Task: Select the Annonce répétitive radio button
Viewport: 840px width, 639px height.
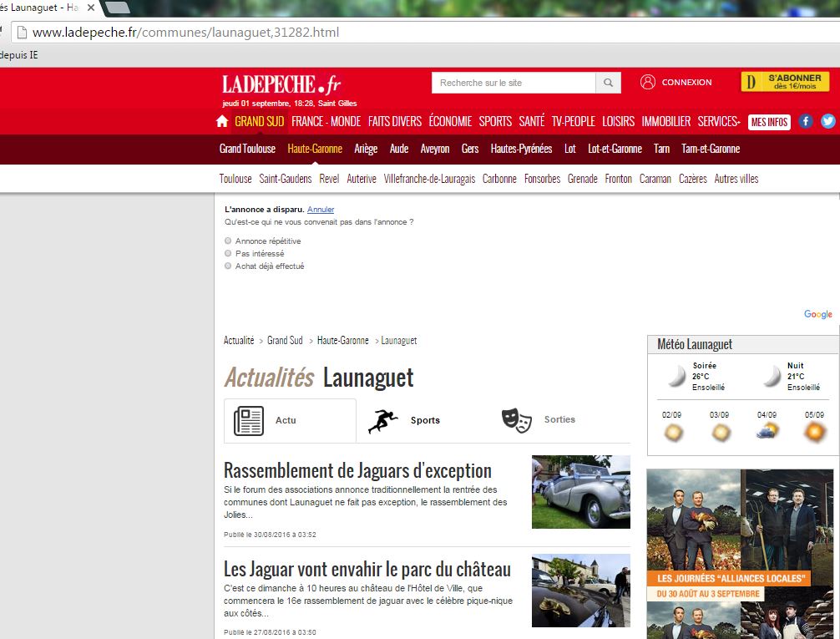Action: click(228, 241)
